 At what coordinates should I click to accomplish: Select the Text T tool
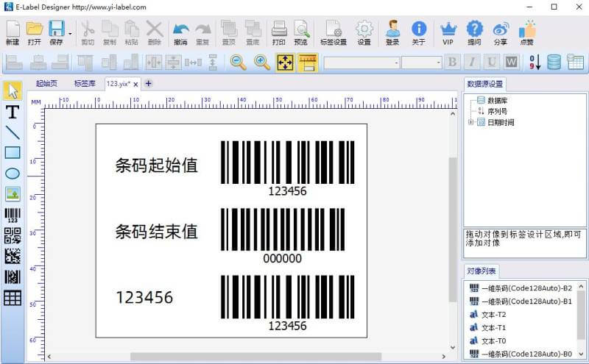coord(13,112)
